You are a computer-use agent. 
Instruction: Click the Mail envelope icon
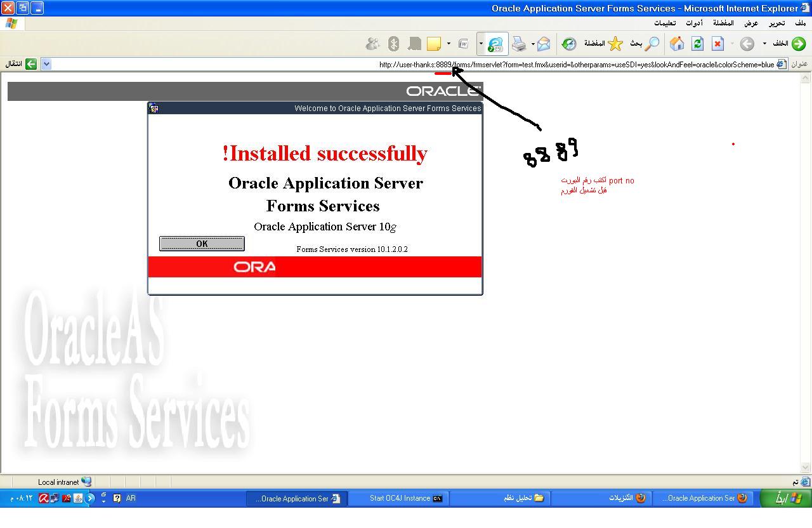click(544, 44)
